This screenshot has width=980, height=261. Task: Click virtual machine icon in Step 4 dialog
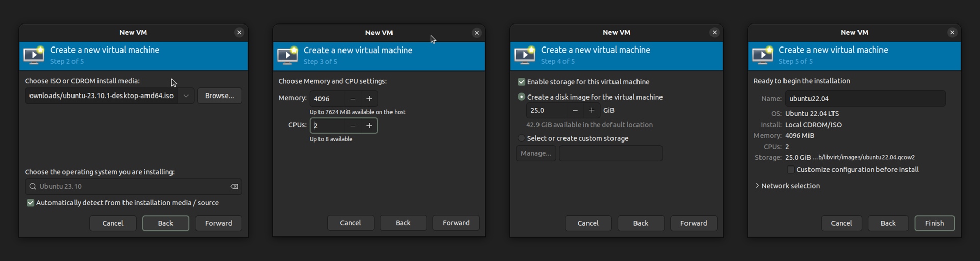525,55
